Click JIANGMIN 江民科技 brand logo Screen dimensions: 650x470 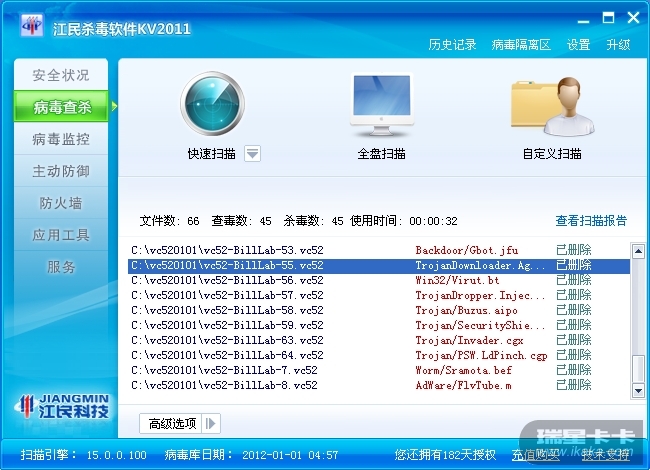pos(63,406)
